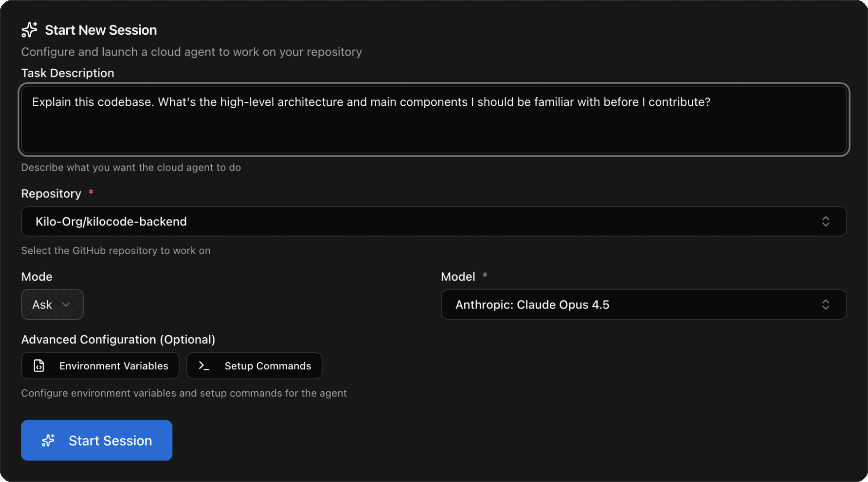
Task: Click the chevron on the Repository selector
Action: 826,221
